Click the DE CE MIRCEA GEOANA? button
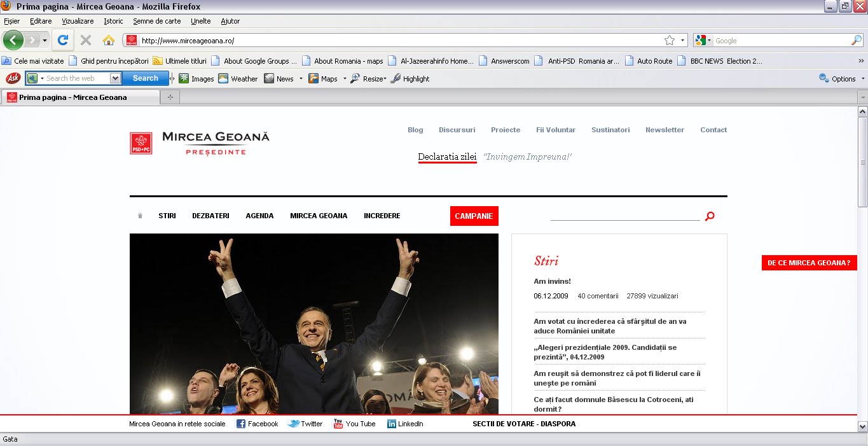The image size is (868, 446). coord(809,263)
